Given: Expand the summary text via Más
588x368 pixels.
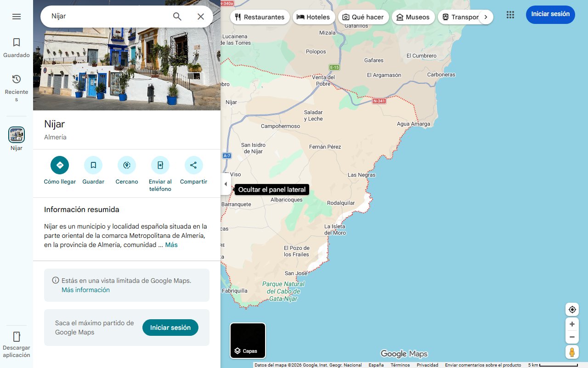Looking at the screenshot, I should [x=171, y=244].
